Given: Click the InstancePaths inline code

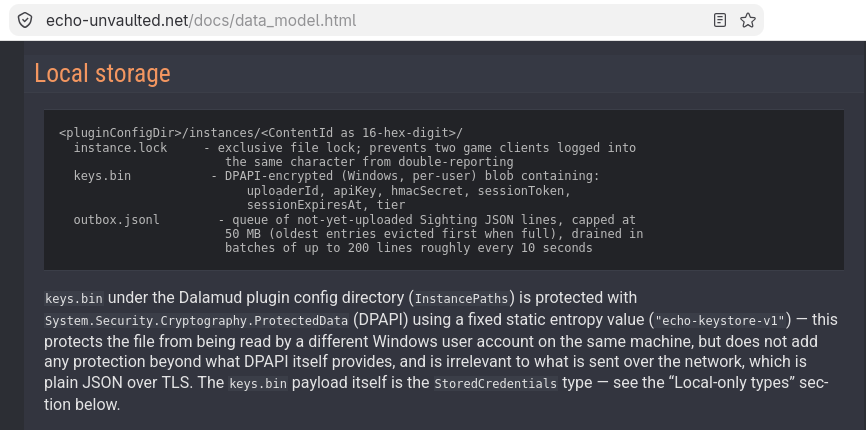Looking at the screenshot, I should point(461,299).
